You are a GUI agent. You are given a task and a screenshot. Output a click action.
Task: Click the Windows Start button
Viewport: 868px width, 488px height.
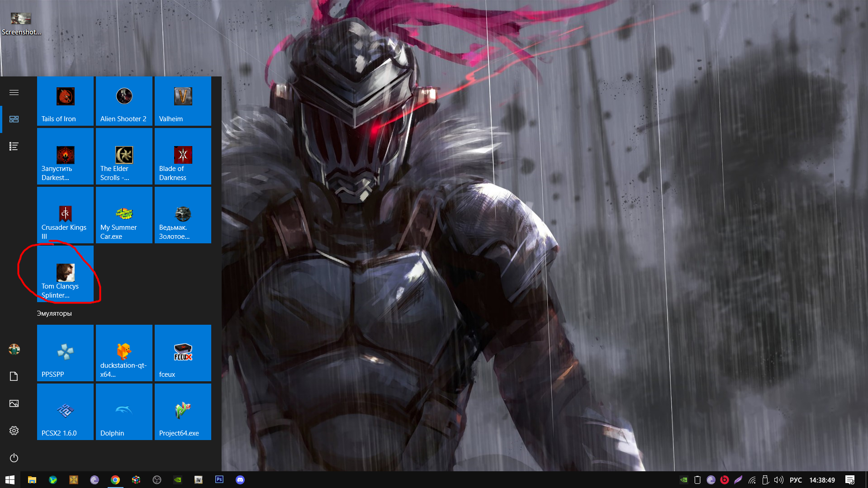pos(10,479)
